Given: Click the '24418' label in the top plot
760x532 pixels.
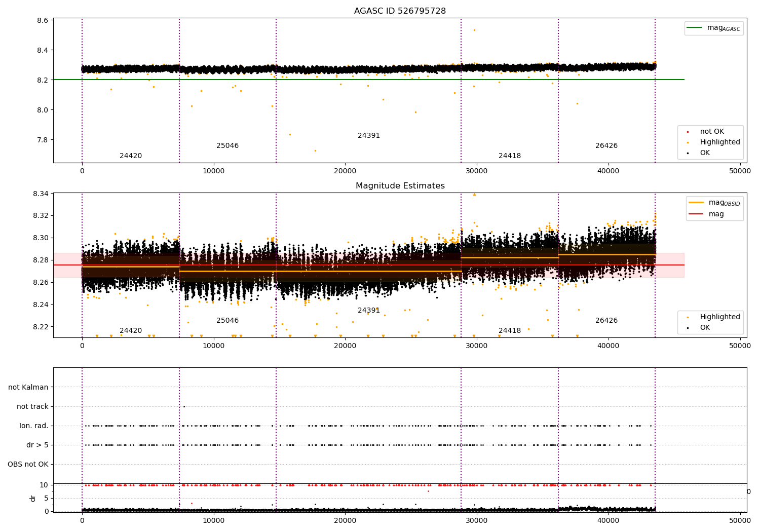Looking at the screenshot, I should tap(510, 156).
